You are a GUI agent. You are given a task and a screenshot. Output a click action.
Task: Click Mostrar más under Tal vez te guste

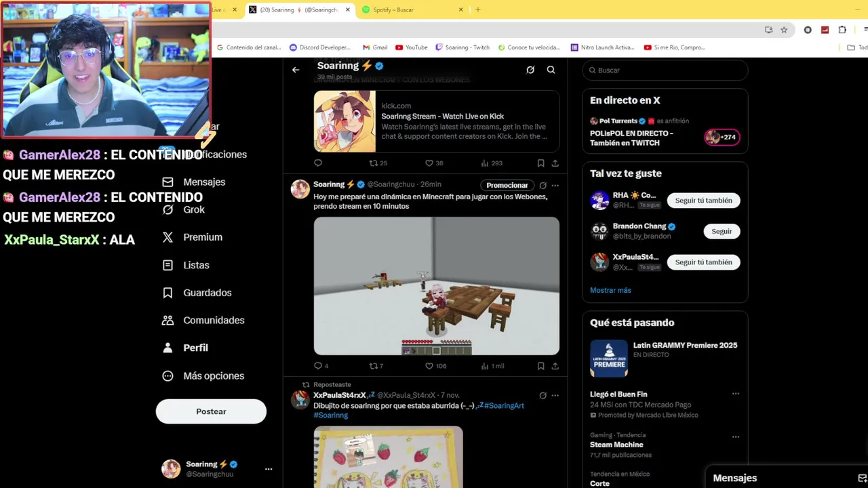click(610, 290)
